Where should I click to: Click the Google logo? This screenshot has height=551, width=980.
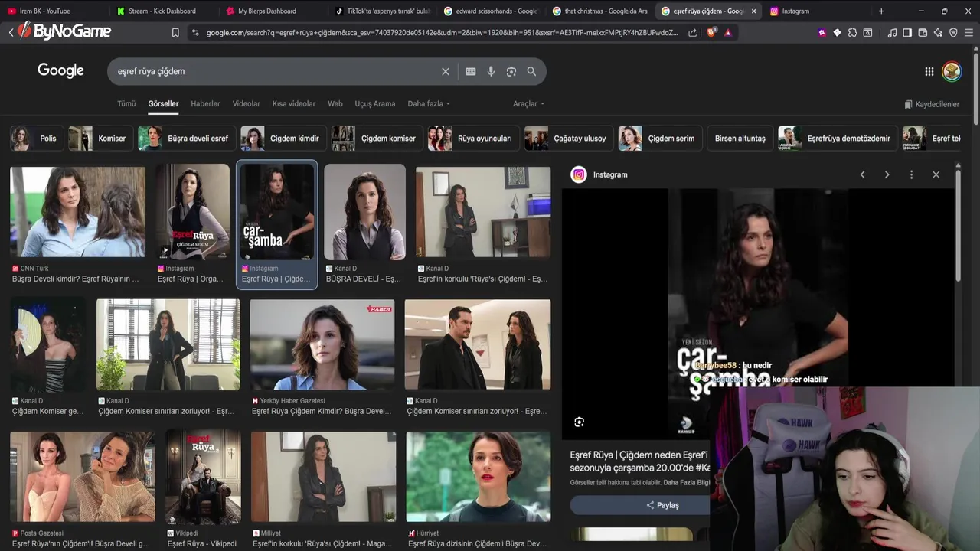[x=60, y=70]
